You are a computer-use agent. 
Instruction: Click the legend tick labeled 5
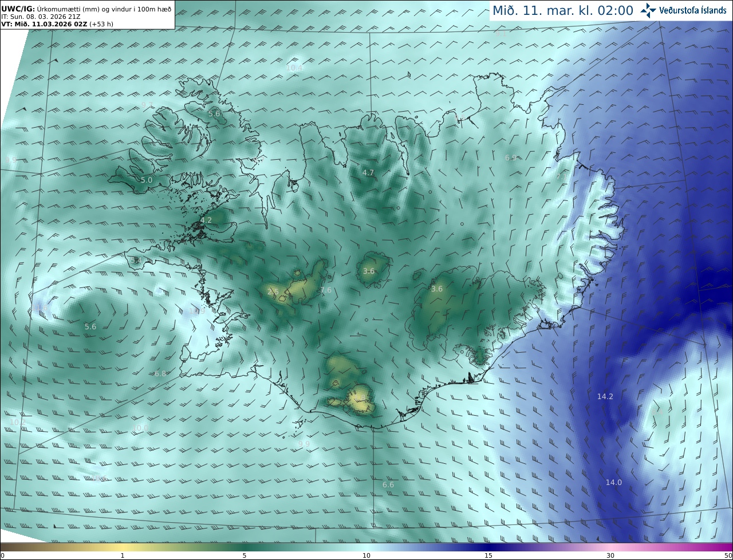tap(245, 556)
